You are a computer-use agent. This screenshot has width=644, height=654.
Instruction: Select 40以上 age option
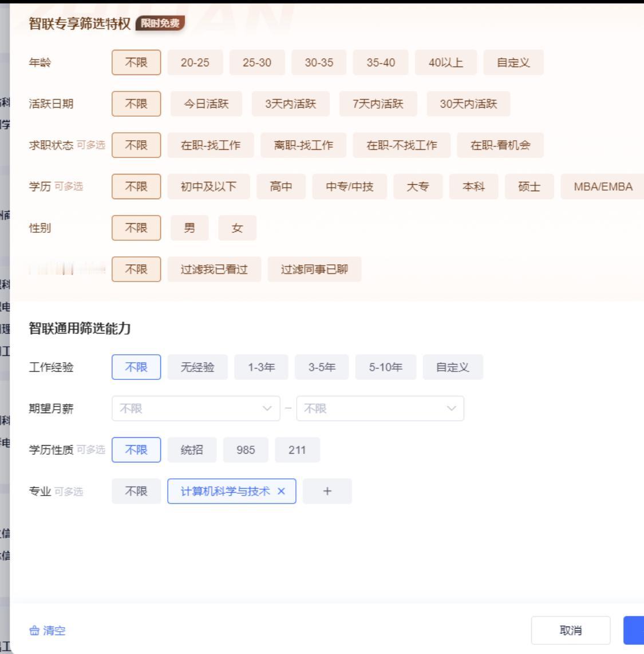(446, 62)
